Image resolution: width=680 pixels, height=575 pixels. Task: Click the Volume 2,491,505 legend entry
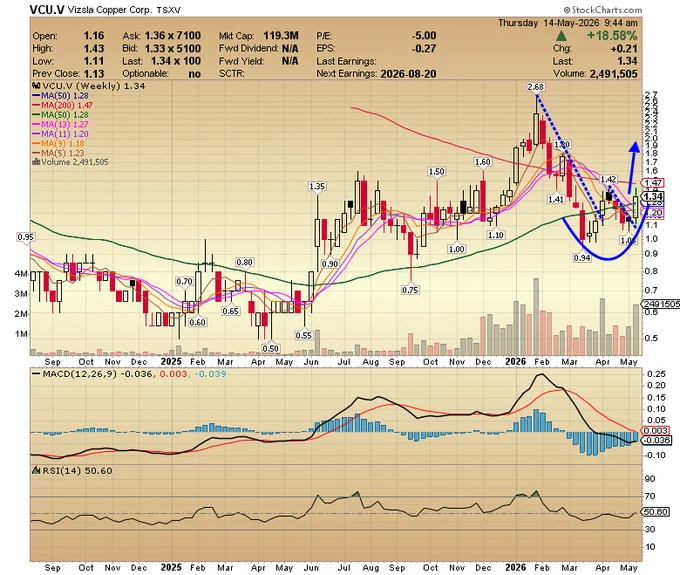pos(71,162)
